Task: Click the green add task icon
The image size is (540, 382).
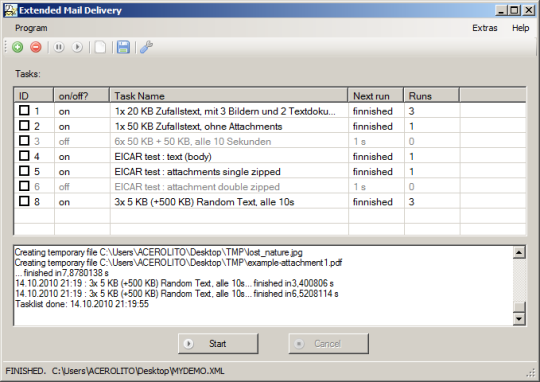Action: tap(18, 47)
